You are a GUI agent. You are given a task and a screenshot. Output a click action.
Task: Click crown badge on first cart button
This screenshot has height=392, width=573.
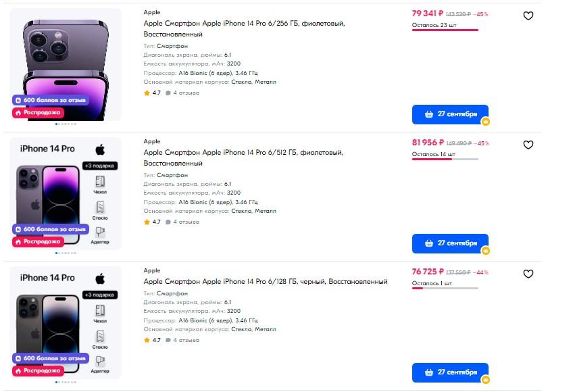click(485, 122)
